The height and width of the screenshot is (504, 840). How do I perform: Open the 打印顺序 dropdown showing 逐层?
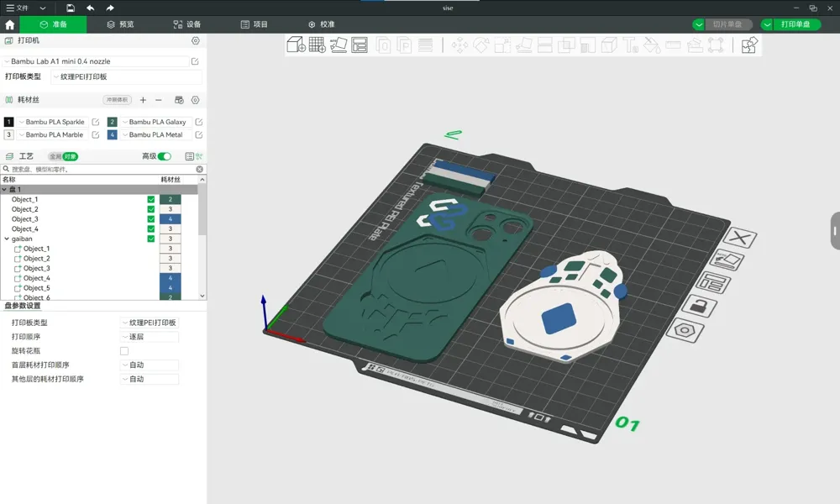click(150, 337)
